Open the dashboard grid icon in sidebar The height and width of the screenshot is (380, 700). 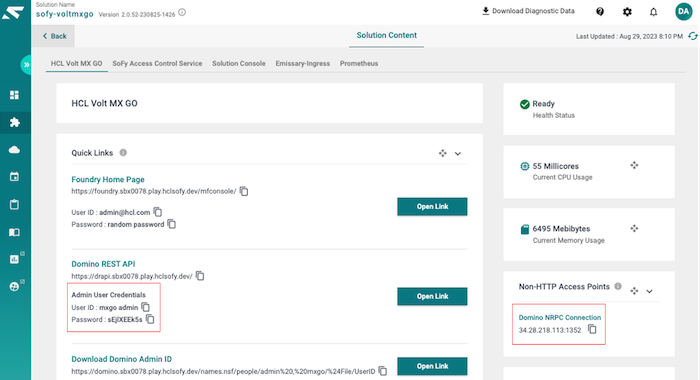coord(14,95)
